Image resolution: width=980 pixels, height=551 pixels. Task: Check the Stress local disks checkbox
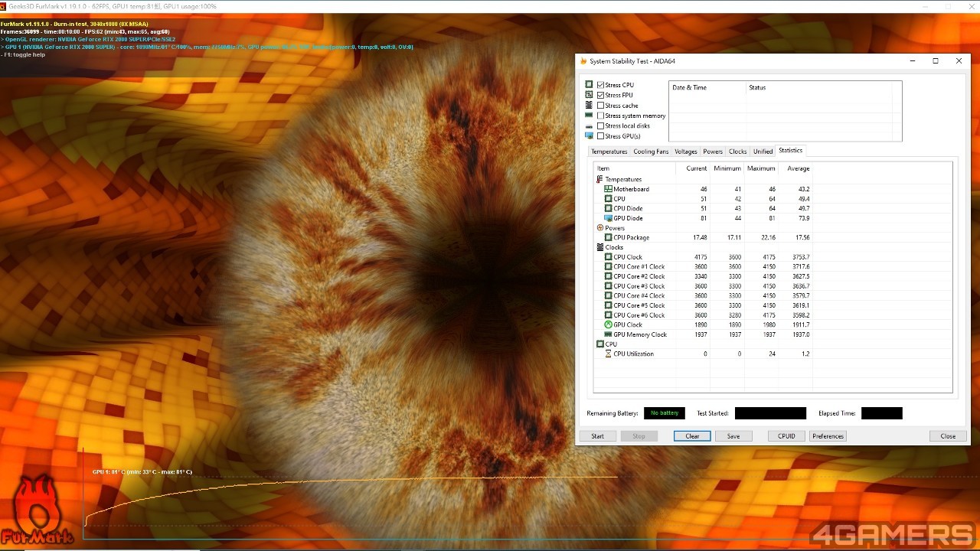click(x=601, y=126)
